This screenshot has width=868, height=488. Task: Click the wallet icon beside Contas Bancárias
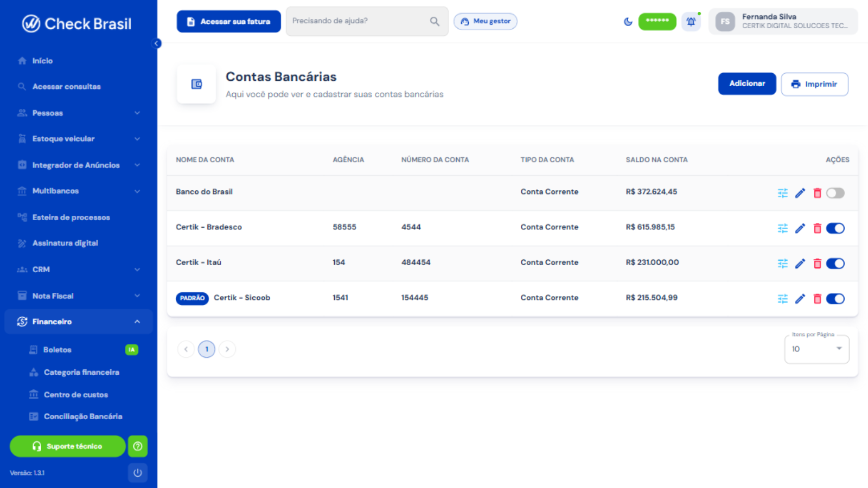point(196,84)
